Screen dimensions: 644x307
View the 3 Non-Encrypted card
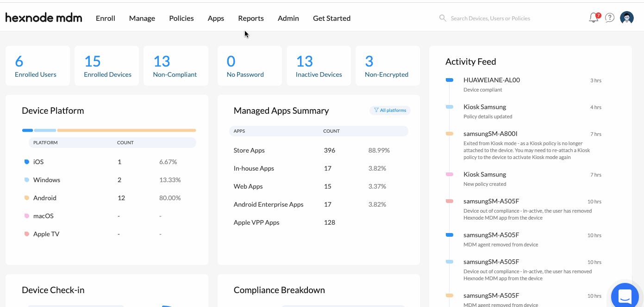click(x=388, y=66)
